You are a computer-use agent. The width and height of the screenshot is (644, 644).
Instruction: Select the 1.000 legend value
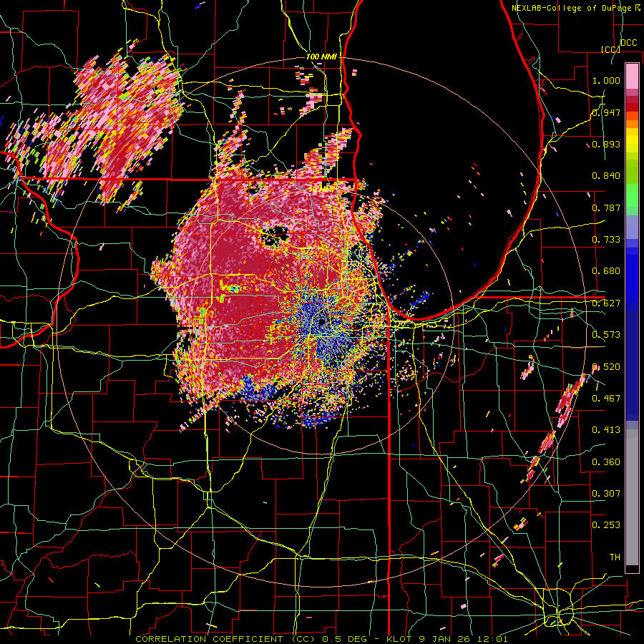(x=606, y=80)
